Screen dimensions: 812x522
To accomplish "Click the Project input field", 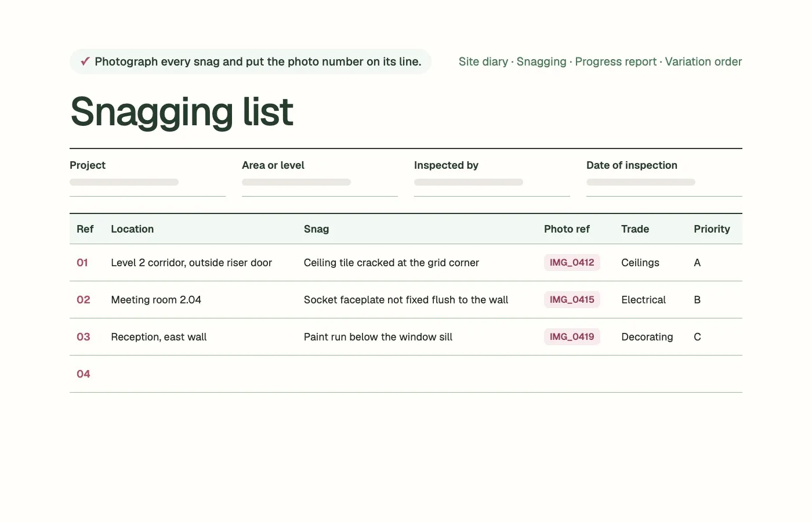I will point(147,182).
